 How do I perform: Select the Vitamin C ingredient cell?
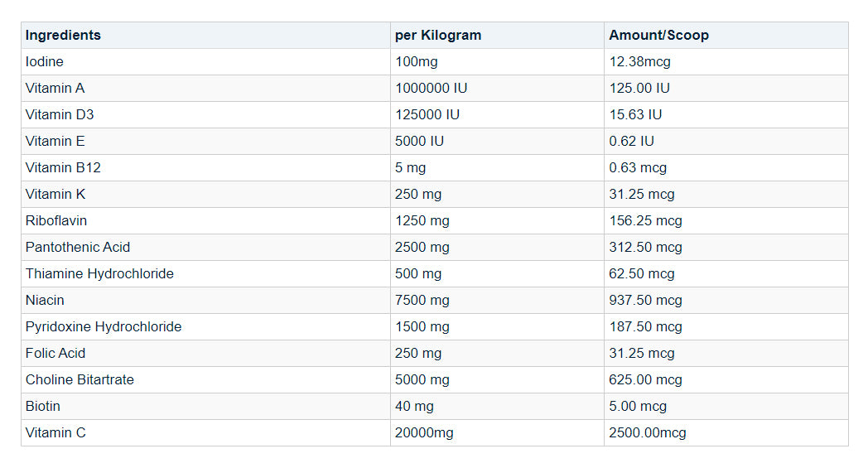[55, 433]
